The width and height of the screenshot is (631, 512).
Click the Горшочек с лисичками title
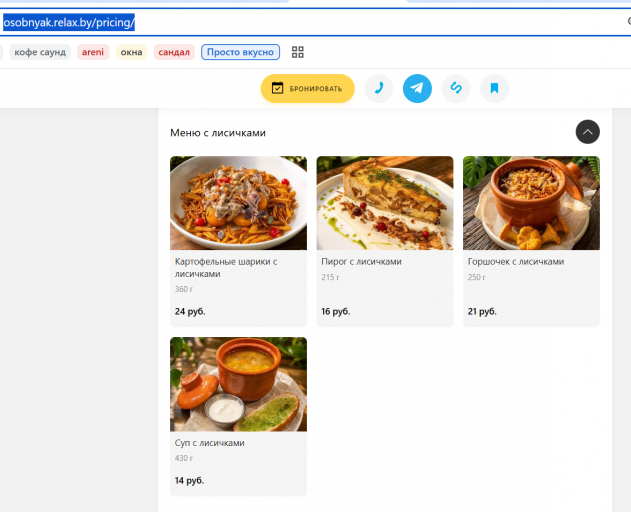[x=516, y=262]
